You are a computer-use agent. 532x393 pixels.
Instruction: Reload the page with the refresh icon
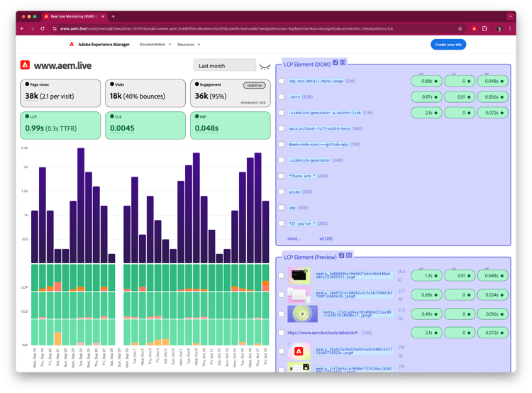click(43, 28)
